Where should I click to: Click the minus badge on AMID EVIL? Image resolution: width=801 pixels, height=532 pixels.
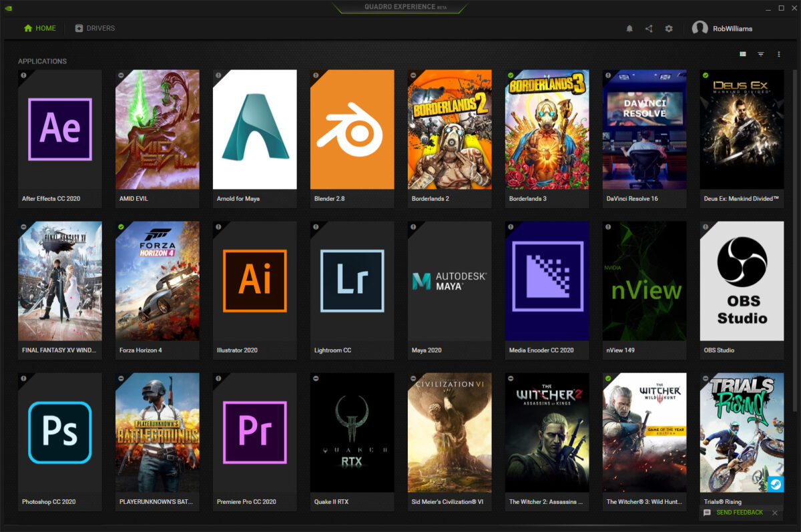point(121,75)
